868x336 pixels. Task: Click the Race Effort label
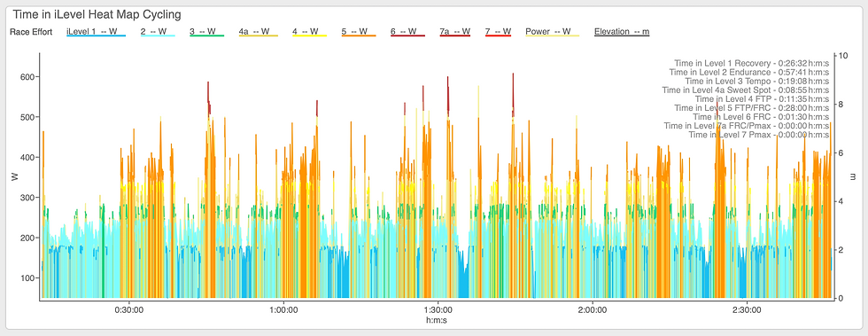[31, 32]
